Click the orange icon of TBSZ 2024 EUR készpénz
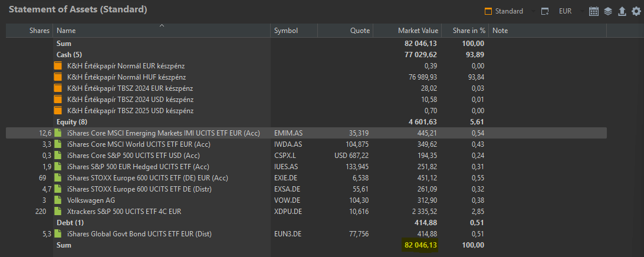The image size is (644, 257). (x=58, y=88)
